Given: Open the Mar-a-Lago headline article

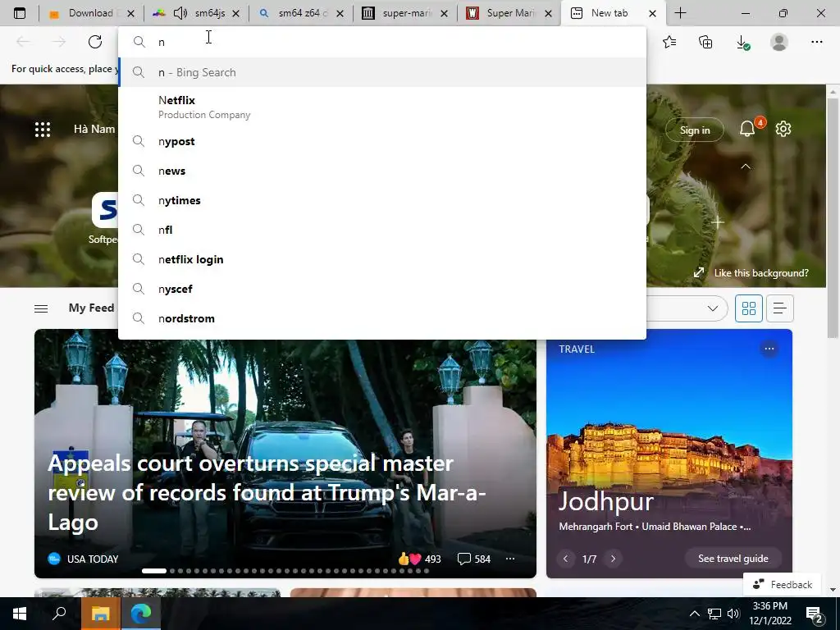Looking at the screenshot, I should tap(267, 492).
